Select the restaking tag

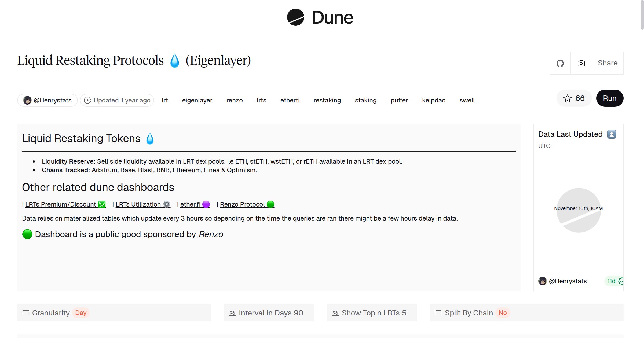tap(327, 100)
